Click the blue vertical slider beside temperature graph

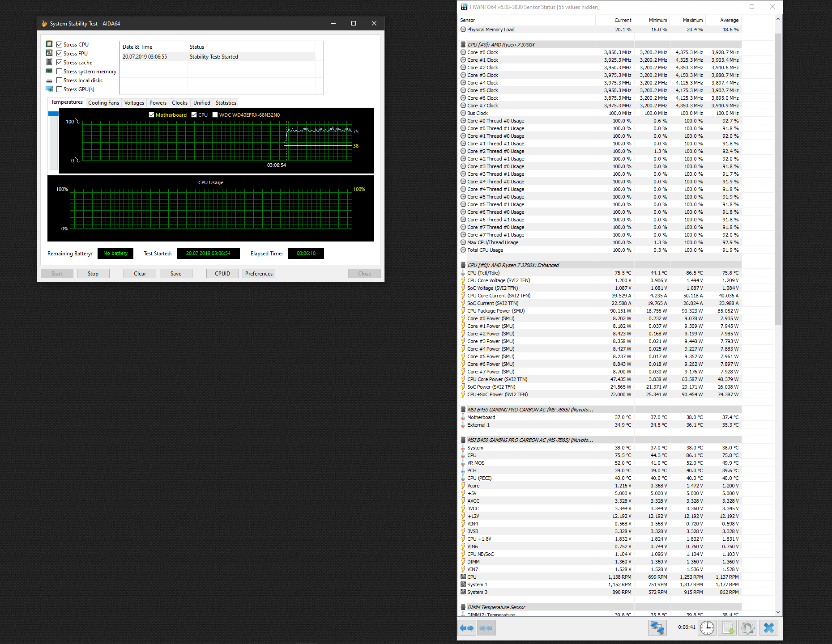point(54,114)
